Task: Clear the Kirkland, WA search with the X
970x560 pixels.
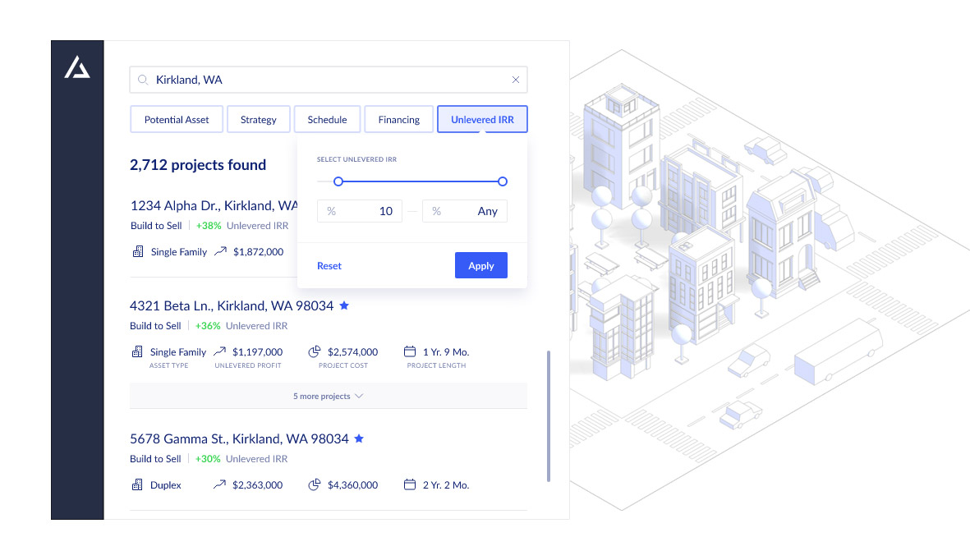Action: coord(516,80)
